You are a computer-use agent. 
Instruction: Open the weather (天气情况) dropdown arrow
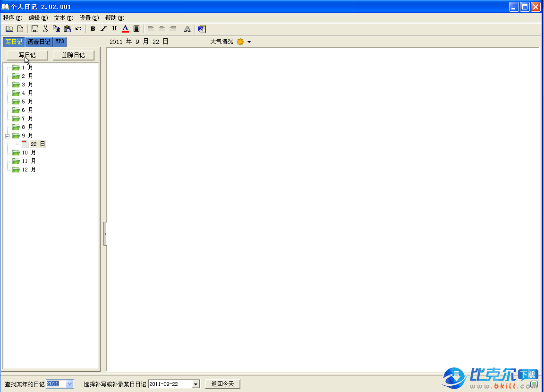coord(249,42)
